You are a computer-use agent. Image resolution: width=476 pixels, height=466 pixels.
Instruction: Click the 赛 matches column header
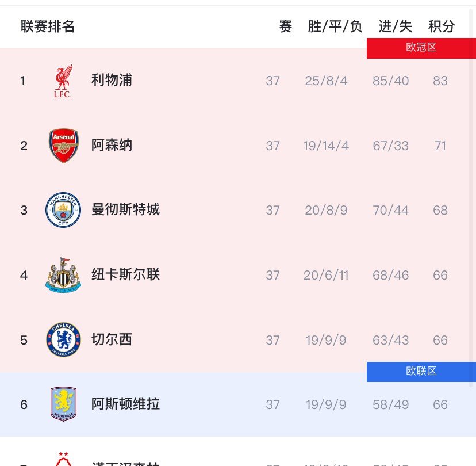click(x=286, y=26)
